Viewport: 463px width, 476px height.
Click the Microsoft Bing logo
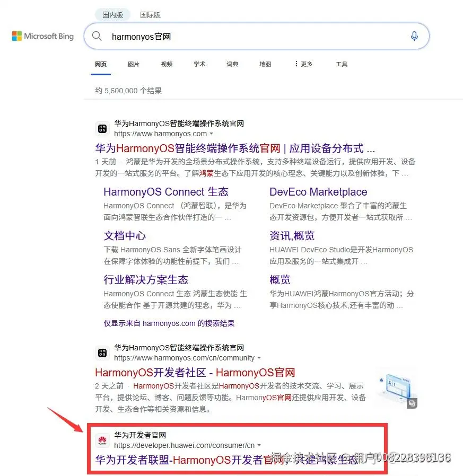pos(43,36)
